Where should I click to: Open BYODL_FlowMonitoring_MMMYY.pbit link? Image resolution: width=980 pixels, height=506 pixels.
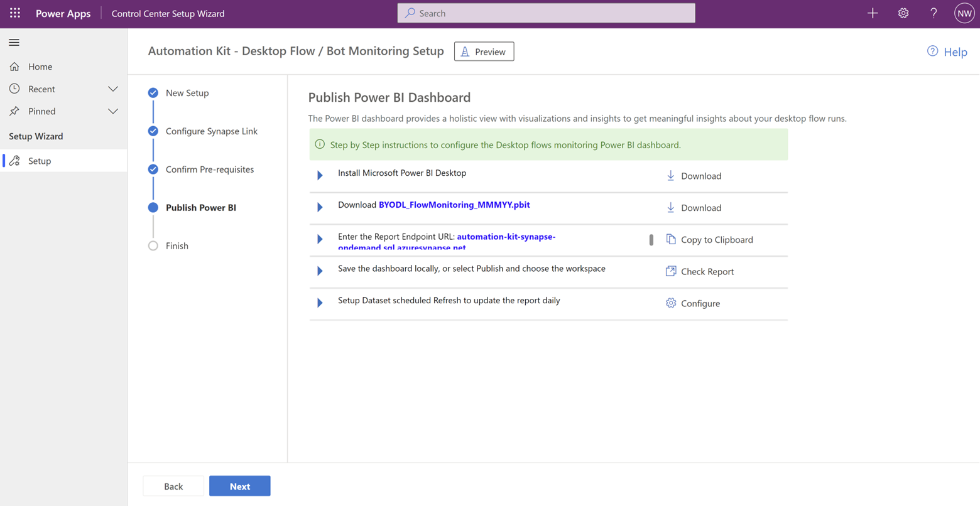454,205
